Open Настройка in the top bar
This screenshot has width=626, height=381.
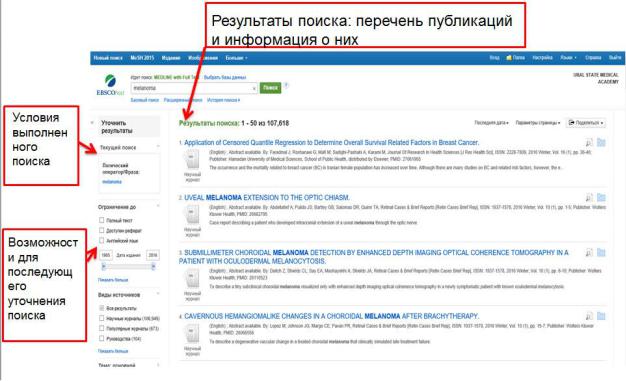543,58
